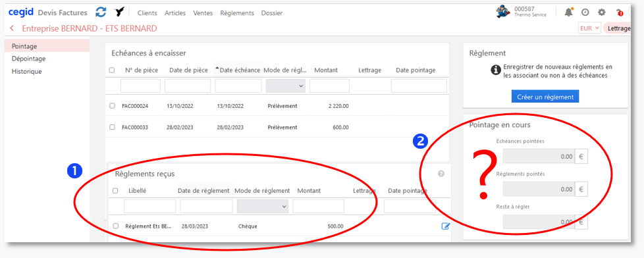Focus the Date de pièce filter field

pos(188,86)
